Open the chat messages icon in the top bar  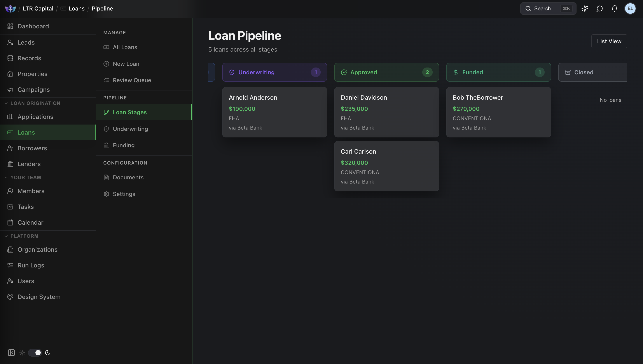[600, 8]
